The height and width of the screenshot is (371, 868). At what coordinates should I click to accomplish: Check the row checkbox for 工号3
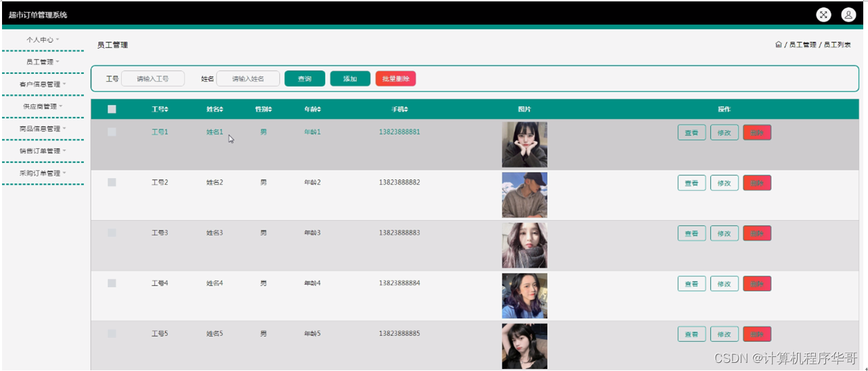pyautogui.click(x=112, y=233)
